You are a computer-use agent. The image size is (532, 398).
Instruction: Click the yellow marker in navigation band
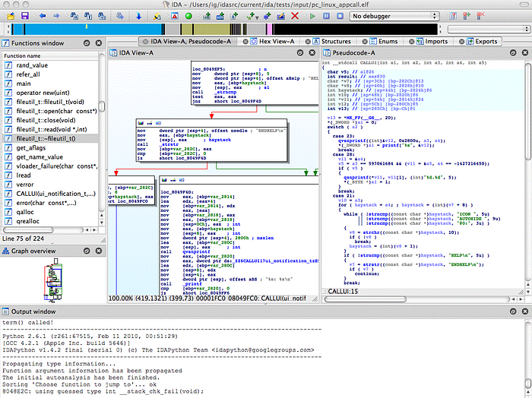point(87,27)
